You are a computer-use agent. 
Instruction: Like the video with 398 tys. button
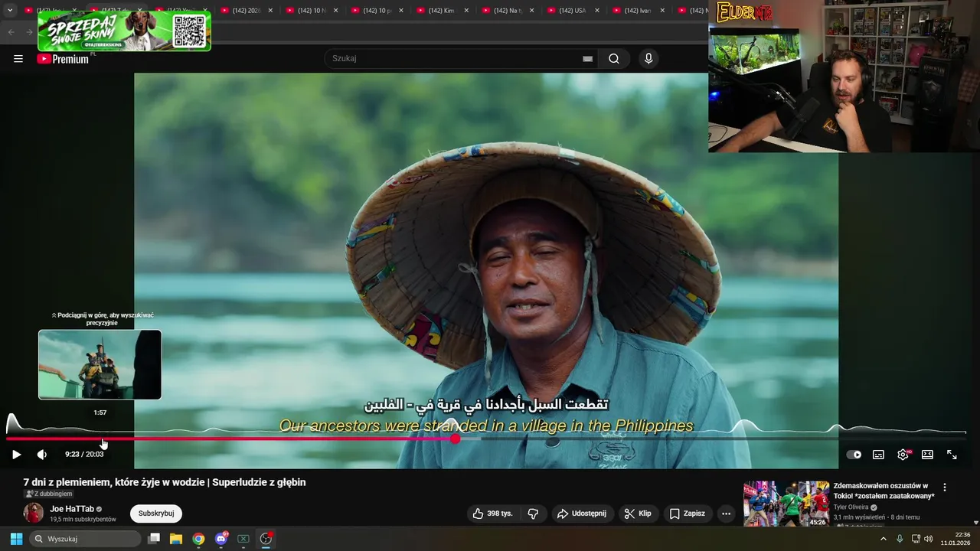(492, 514)
